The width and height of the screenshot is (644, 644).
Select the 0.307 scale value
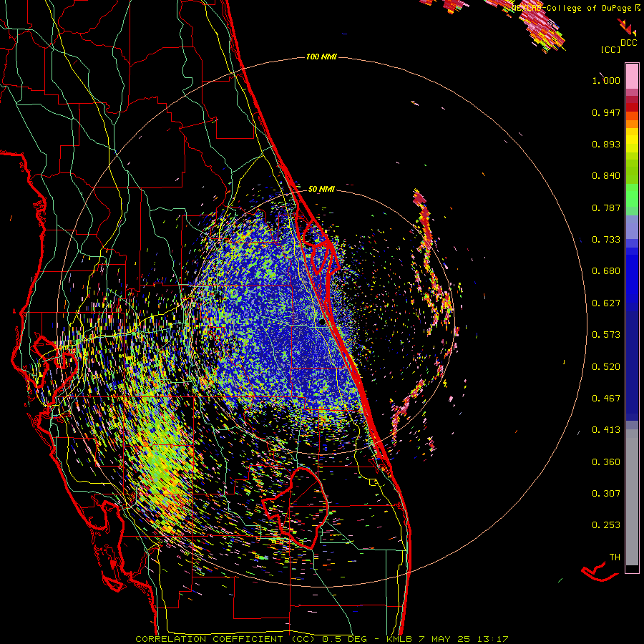tap(606, 494)
